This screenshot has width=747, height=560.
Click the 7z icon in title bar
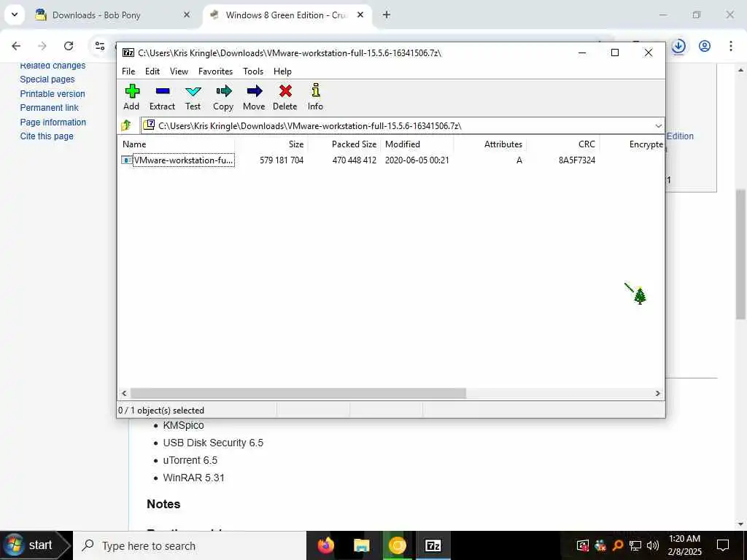click(128, 52)
